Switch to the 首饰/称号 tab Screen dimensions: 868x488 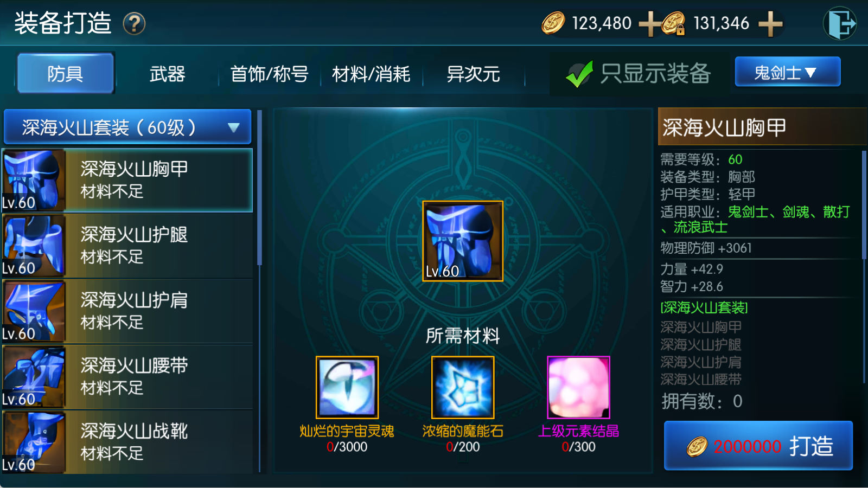point(269,74)
